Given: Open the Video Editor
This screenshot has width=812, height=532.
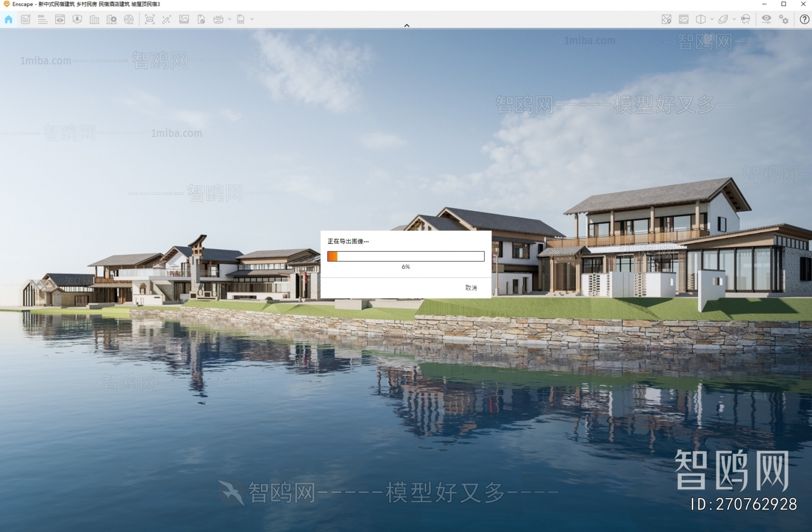Looking at the screenshot, I should tap(129, 19).
